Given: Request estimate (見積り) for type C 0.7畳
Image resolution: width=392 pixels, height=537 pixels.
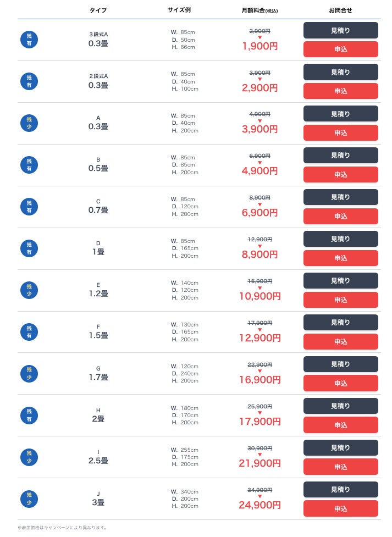Looking at the screenshot, I should (340, 197).
